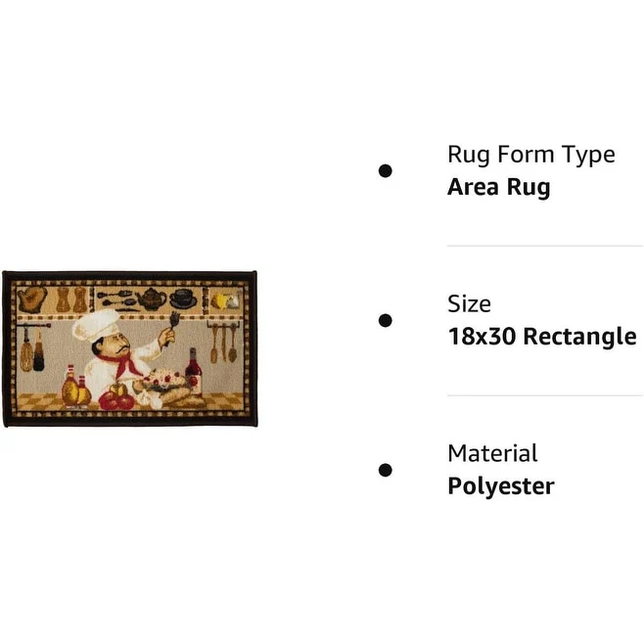The width and height of the screenshot is (644, 644).
Task: Click the chef's white hat on rug
Action: coord(94,325)
